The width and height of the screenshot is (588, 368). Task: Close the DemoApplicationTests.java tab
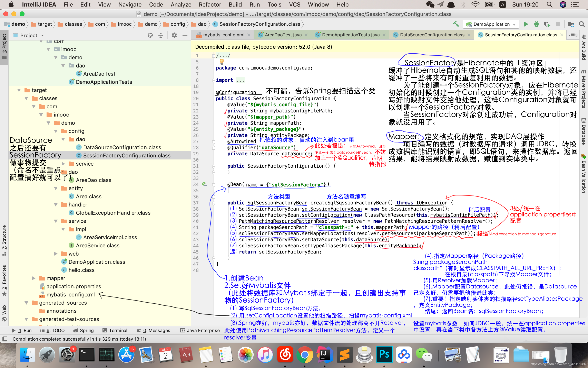384,35
